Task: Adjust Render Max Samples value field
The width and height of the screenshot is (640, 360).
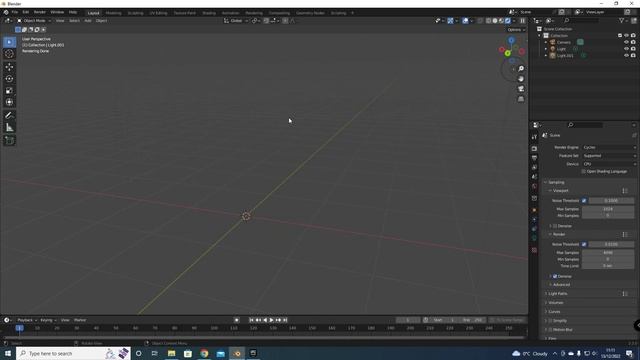Action: 608,253
